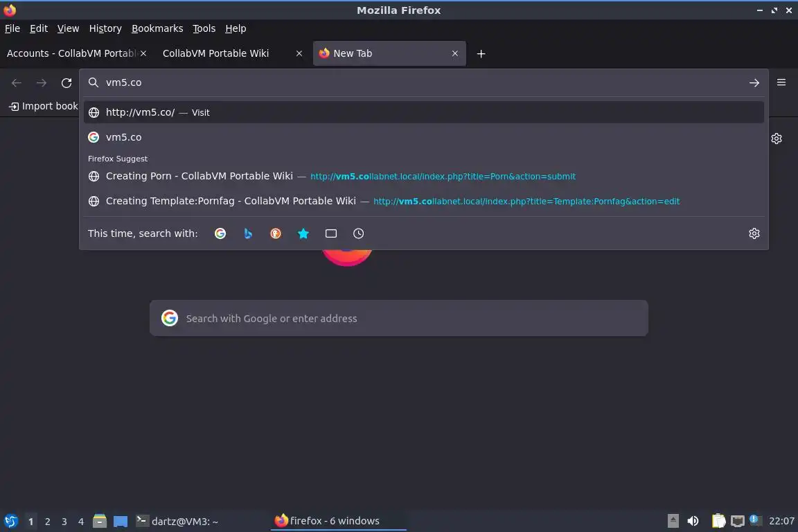Open the New Tab personalize gear
Screen dimensions: 798x532
pos(776,139)
